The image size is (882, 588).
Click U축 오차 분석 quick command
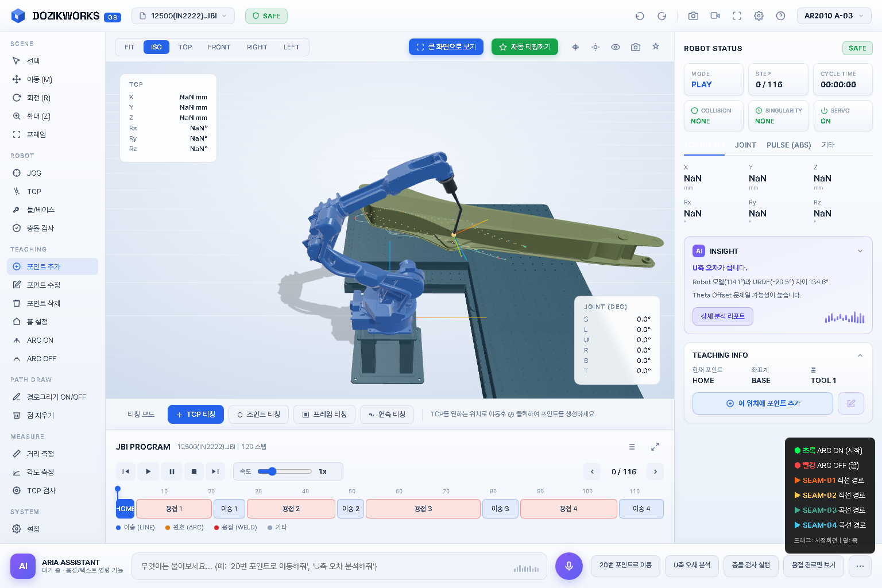coord(692,566)
